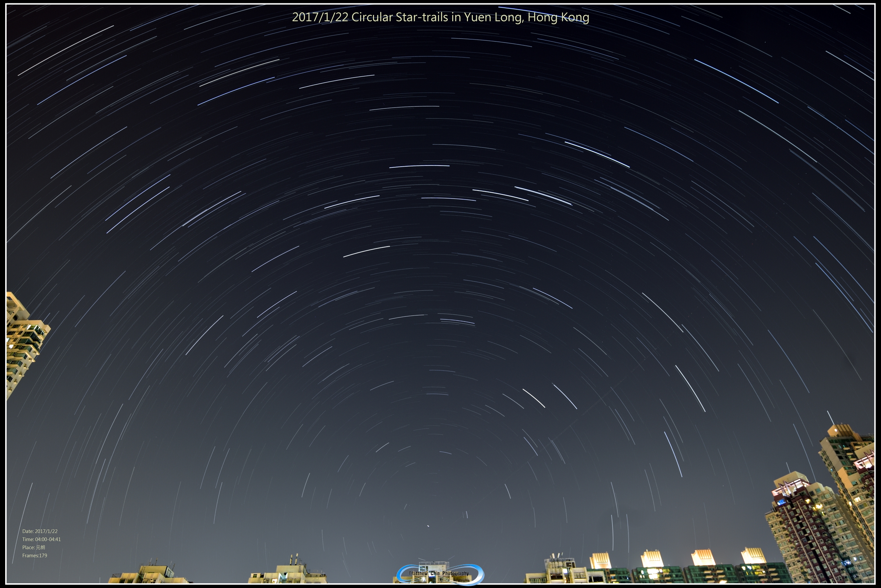Click the 'Place: 元朗' caption line
This screenshot has height=588, width=881.
[x=33, y=548]
